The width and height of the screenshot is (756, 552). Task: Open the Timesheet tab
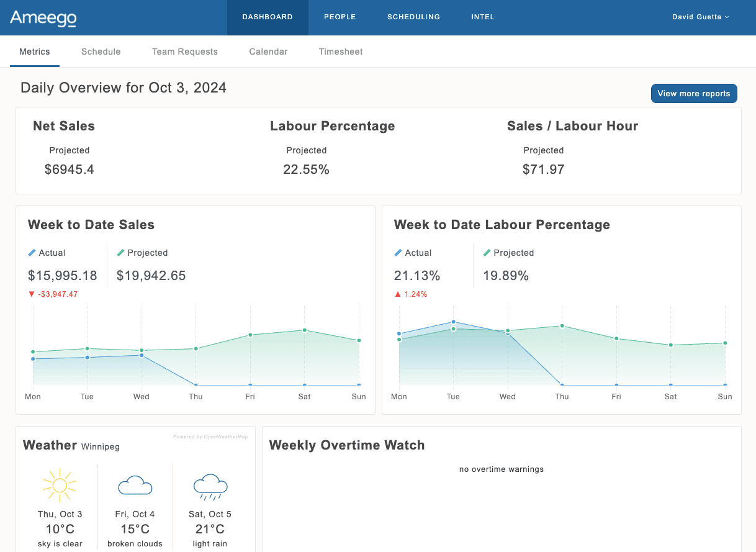pyautogui.click(x=341, y=52)
